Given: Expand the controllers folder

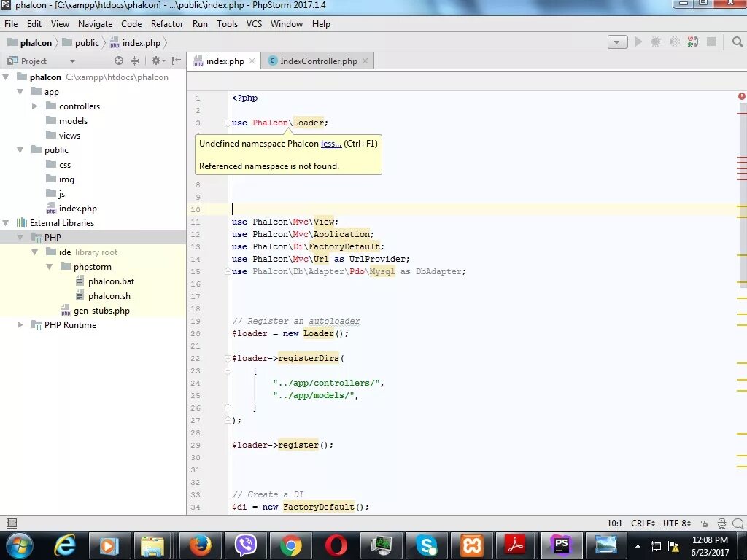Looking at the screenshot, I should pos(35,106).
